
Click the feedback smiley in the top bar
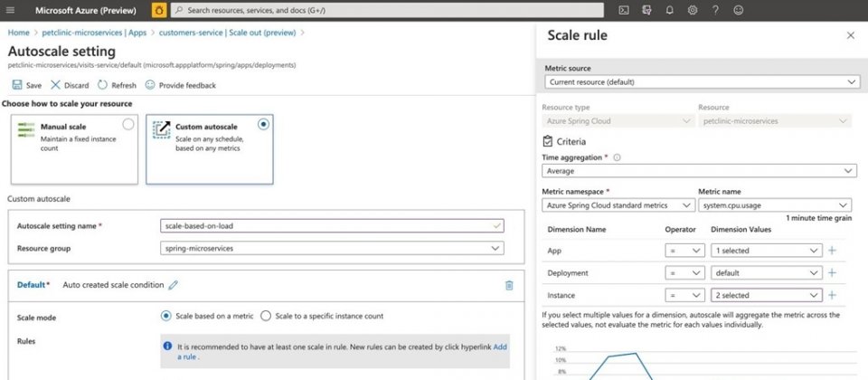click(x=739, y=10)
